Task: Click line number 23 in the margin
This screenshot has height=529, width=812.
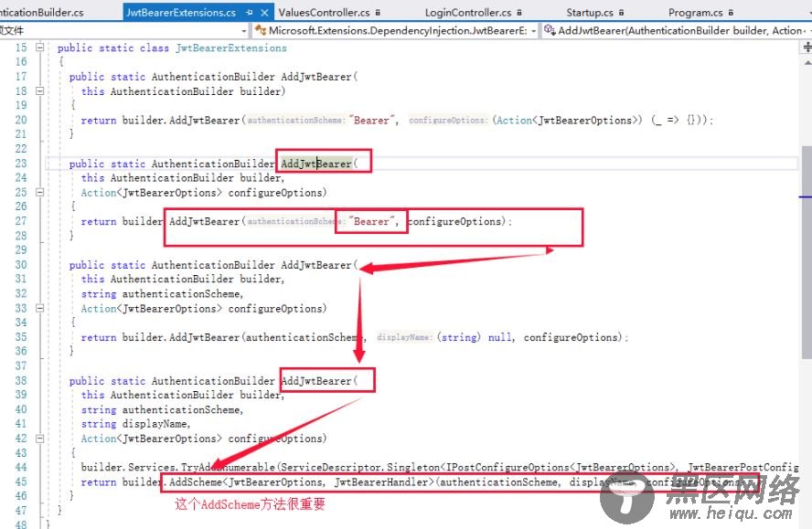Action: [x=21, y=164]
